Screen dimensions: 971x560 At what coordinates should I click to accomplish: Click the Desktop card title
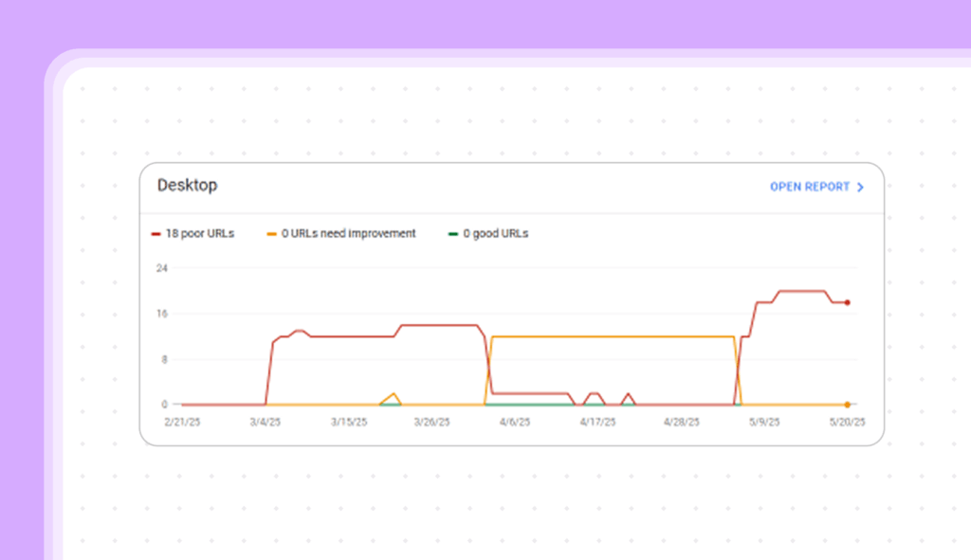(187, 186)
